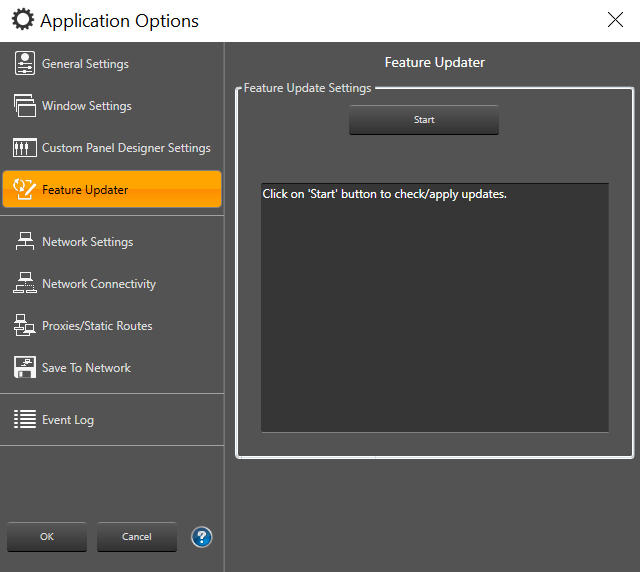640x572 pixels.
Task: Click the 'Application Options' title text
Action: 119,21
